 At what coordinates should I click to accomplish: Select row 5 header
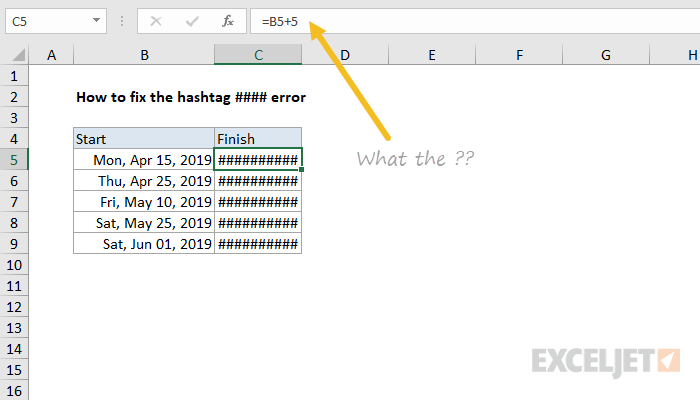pyautogui.click(x=14, y=160)
